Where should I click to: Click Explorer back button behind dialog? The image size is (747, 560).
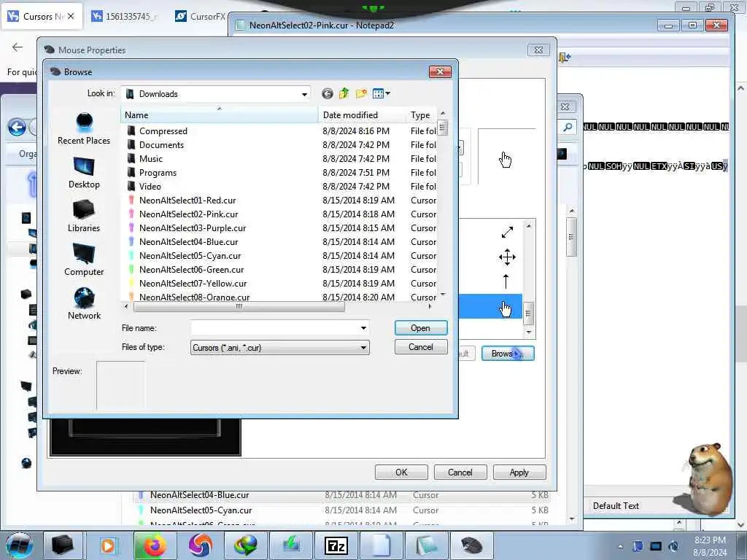click(x=18, y=128)
